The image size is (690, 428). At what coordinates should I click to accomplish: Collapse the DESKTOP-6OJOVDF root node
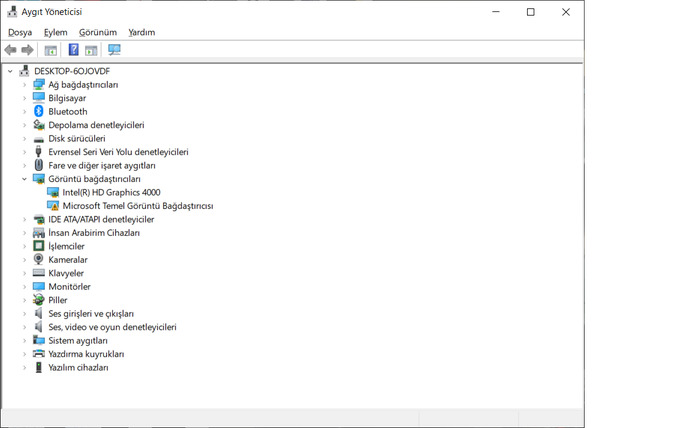coord(10,71)
